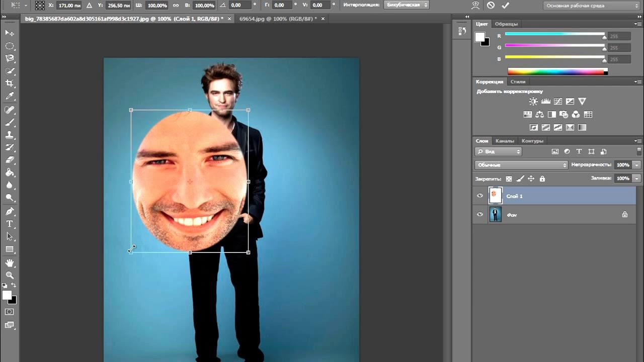Open the Вид layer filter type dropdown
644x362 pixels.
point(498,151)
